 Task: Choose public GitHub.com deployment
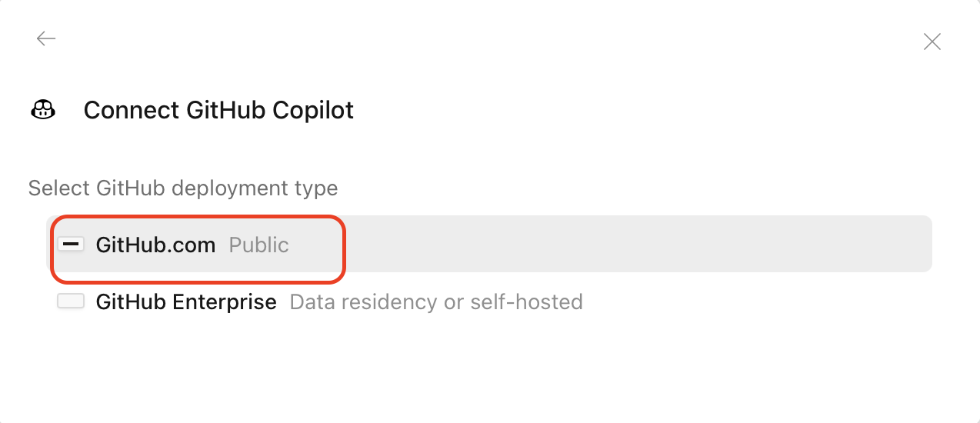point(155,245)
